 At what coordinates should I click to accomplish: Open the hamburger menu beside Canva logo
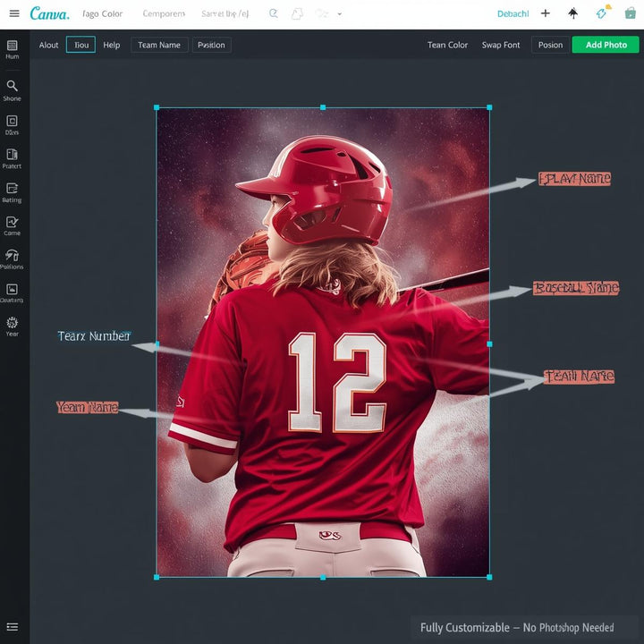pyautogui.click(x=13, y=13)
